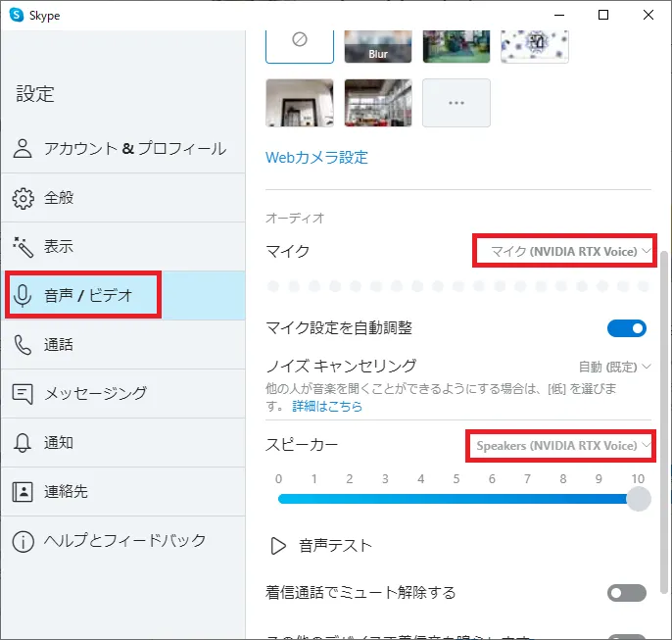This screenshot has width=672, height=640.
Task: Open 連絡先 settings section
Action: point(123,492)
